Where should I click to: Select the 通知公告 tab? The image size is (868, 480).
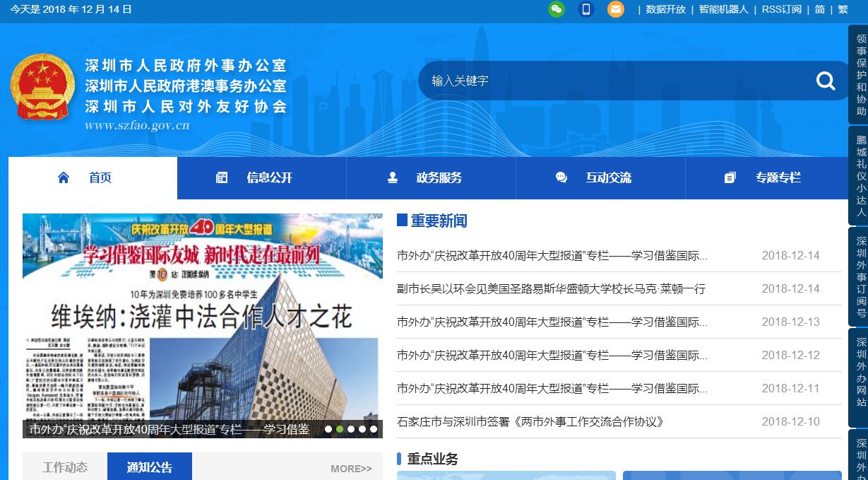coord(149,467)
